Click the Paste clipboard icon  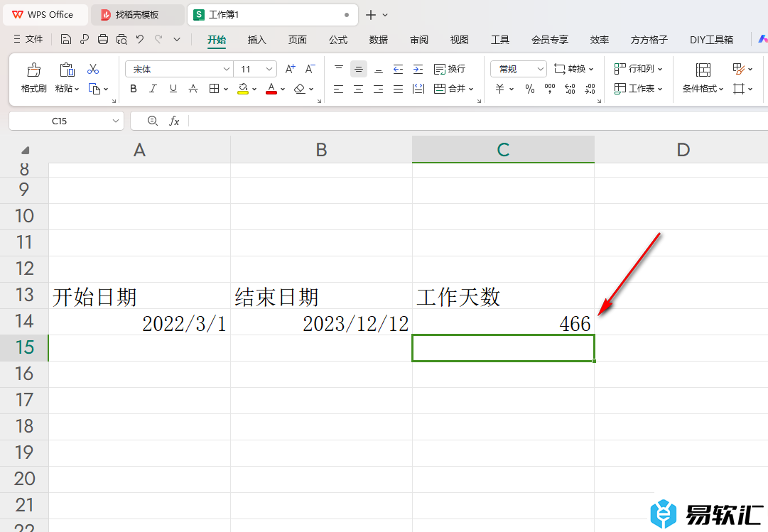67,70
